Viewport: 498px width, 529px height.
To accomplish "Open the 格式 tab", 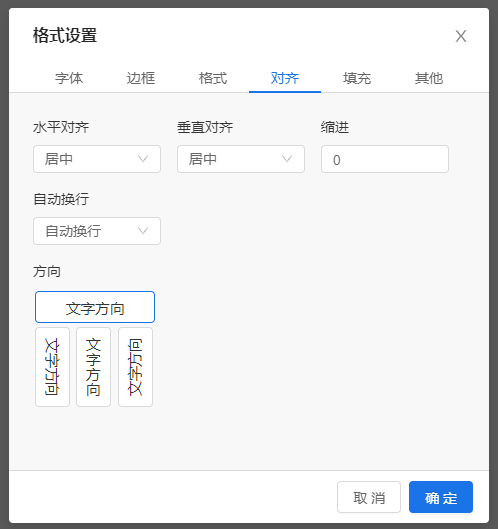I will [213, 78].
